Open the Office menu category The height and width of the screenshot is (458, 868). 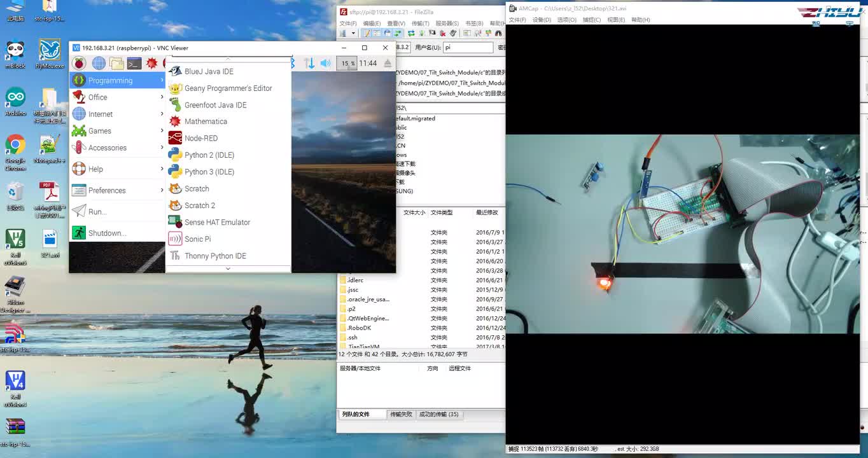click(x=118, y=97)
